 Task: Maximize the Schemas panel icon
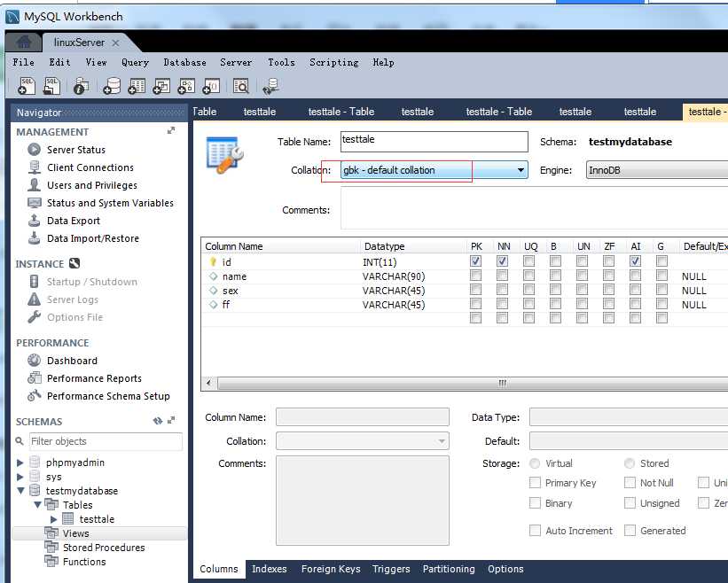(171, 420)
